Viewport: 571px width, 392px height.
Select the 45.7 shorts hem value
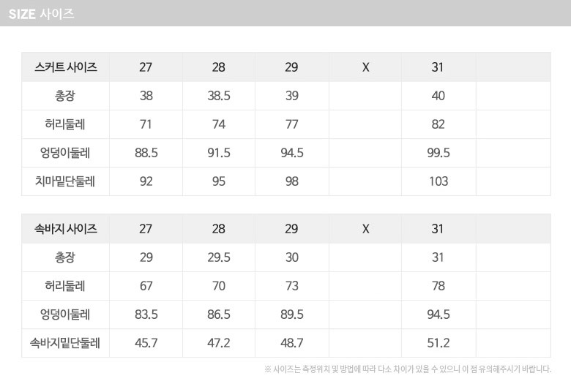146,342
